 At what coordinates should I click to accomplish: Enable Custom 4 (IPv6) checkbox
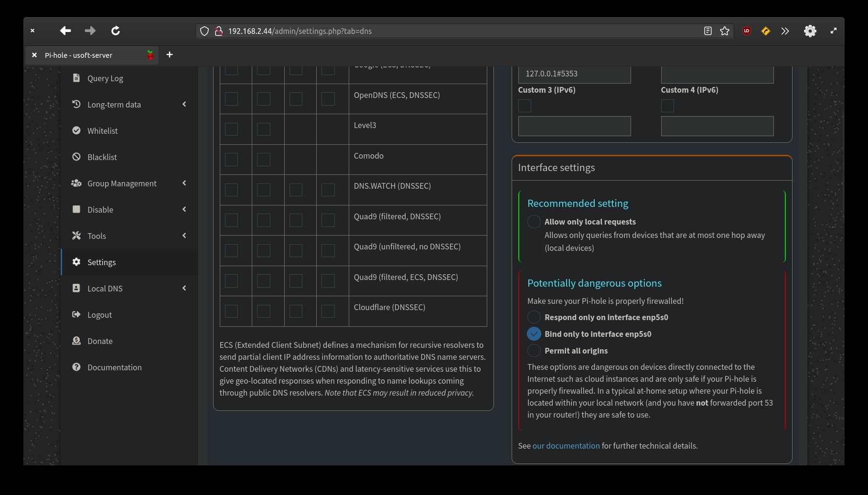coord(667,106)
